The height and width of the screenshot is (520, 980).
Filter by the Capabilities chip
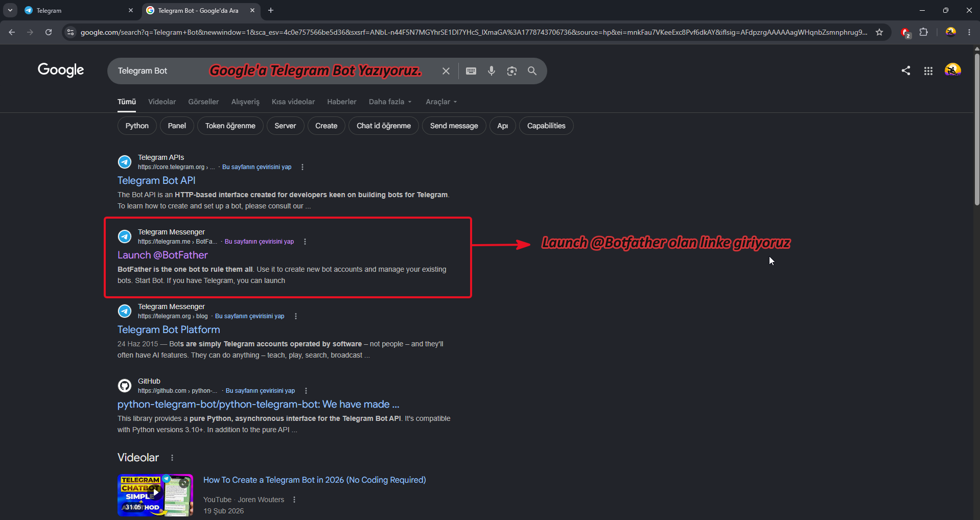[546, 126]
